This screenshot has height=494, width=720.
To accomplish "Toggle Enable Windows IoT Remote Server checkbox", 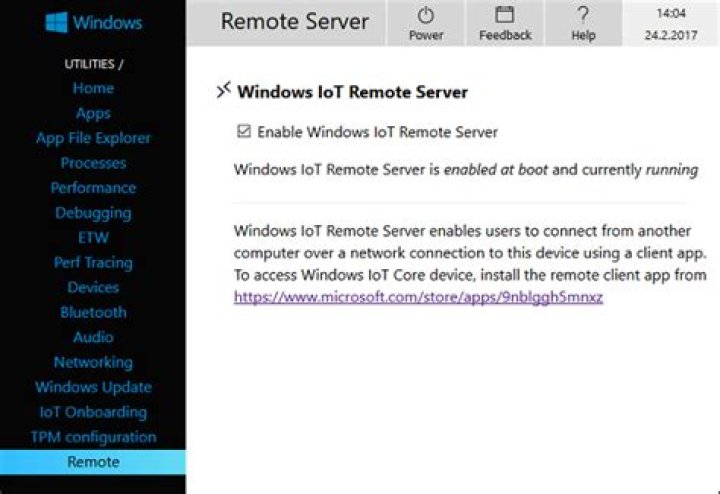I will tap(243, 131).
